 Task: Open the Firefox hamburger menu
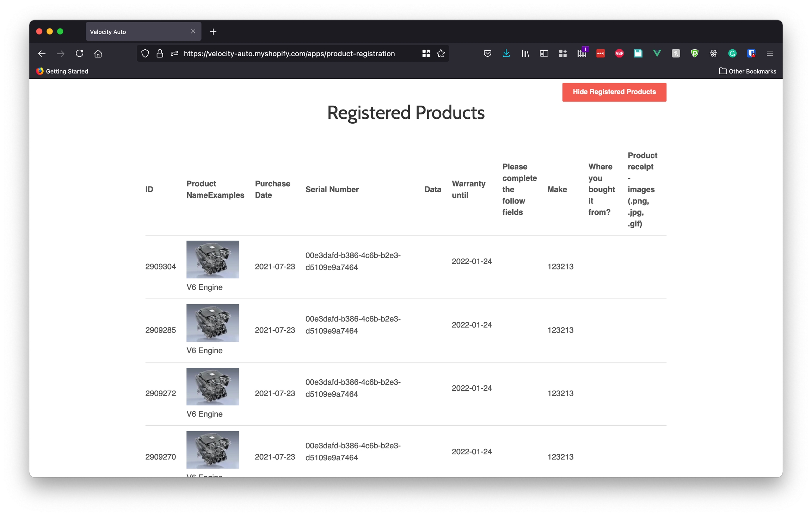[770, 54]
